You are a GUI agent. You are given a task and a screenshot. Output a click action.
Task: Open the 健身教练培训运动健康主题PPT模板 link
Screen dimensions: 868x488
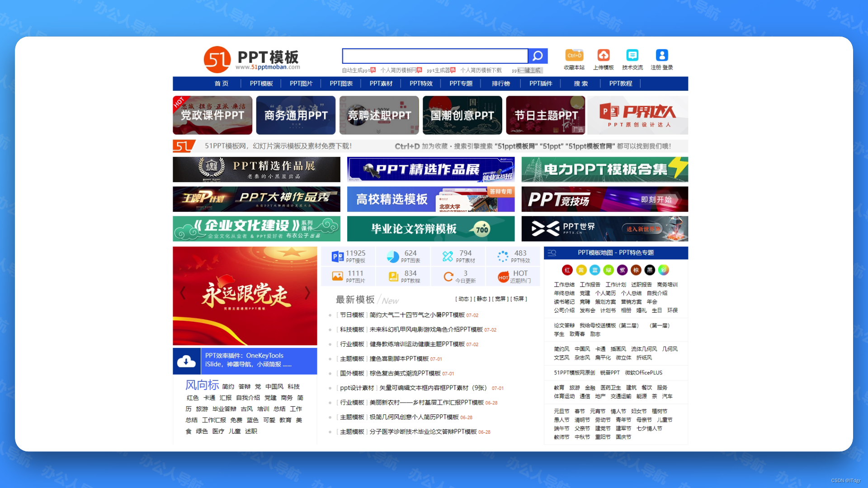[417, 344]
